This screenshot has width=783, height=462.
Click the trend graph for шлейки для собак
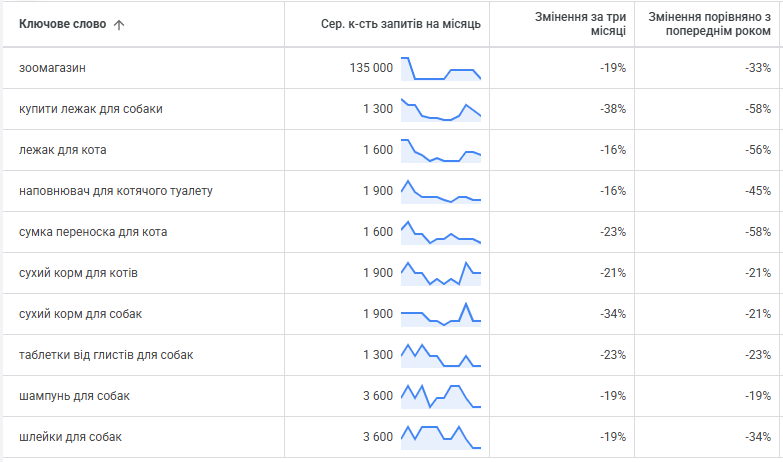pos(441,437)
